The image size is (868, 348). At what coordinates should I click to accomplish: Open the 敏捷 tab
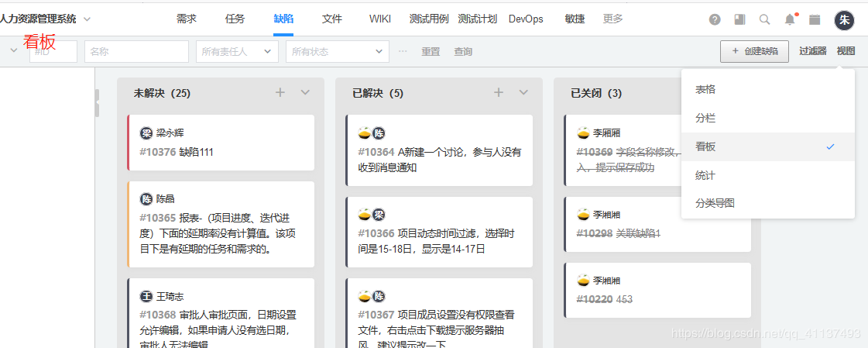(575, 19)
